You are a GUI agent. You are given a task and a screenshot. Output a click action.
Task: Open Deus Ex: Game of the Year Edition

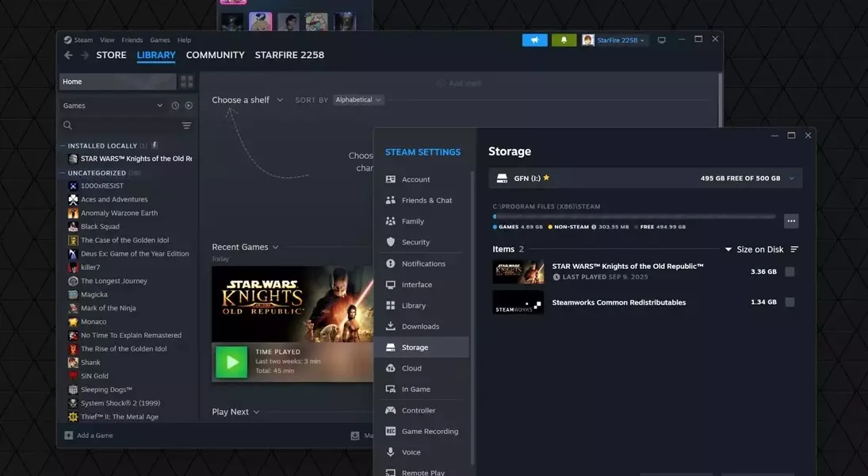[135, 254]
